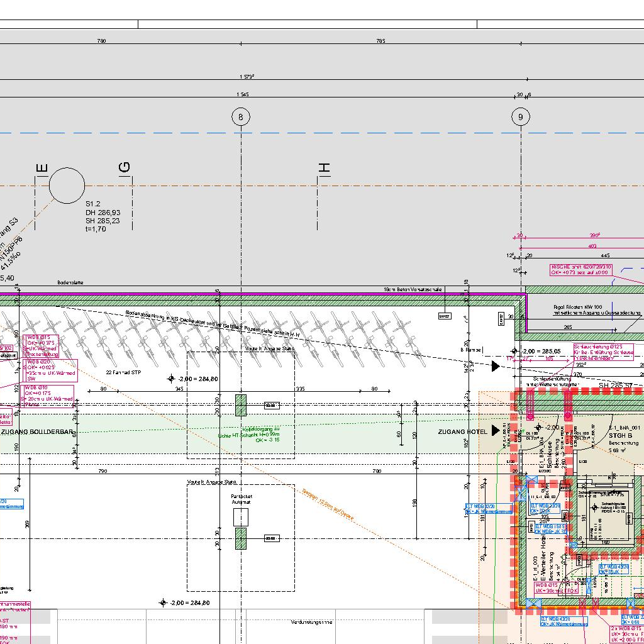Click the grid axis bubble numbered 8

pos(241,117)
